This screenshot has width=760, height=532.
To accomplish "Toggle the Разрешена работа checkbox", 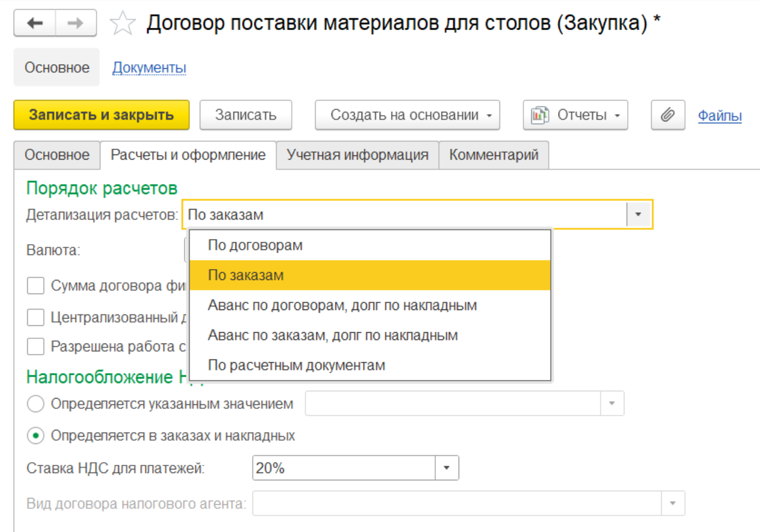I will [36, 346].
